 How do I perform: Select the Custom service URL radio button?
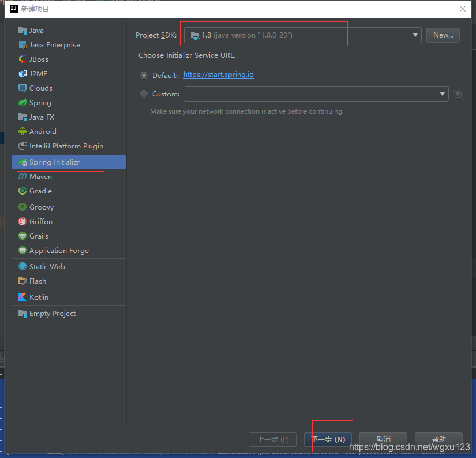144,94
